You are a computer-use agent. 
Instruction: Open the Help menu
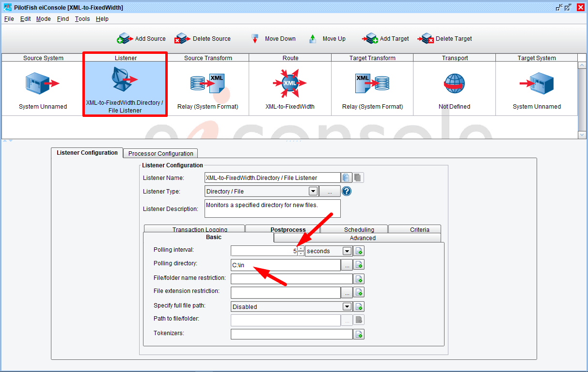point(102,19)
